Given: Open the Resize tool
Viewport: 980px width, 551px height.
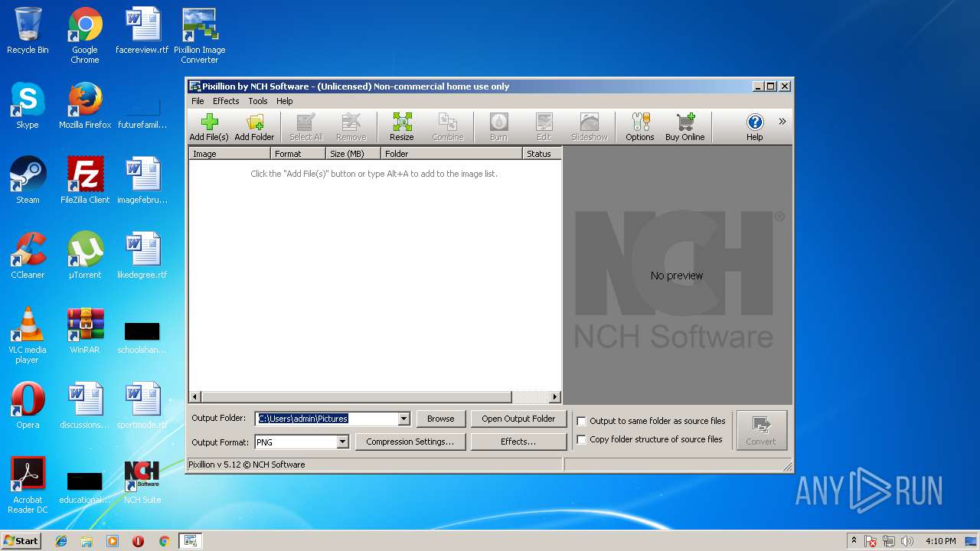Looking at the screenshot, I should pyautogui.click(x=402, y=127).
